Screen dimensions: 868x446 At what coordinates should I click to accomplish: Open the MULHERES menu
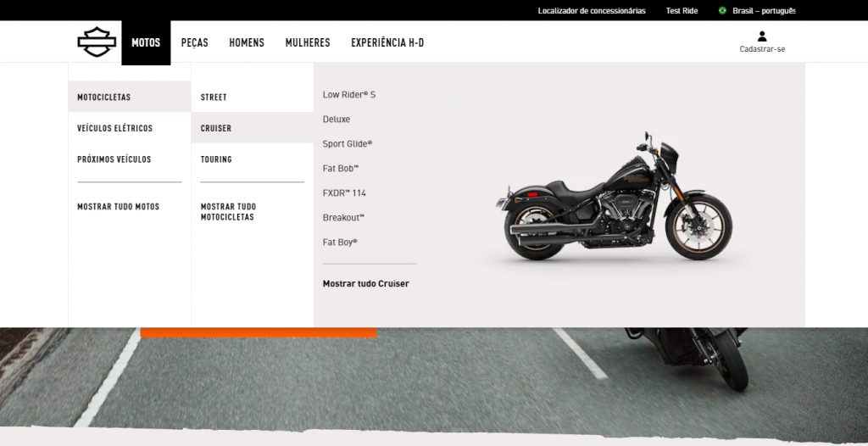308,42
